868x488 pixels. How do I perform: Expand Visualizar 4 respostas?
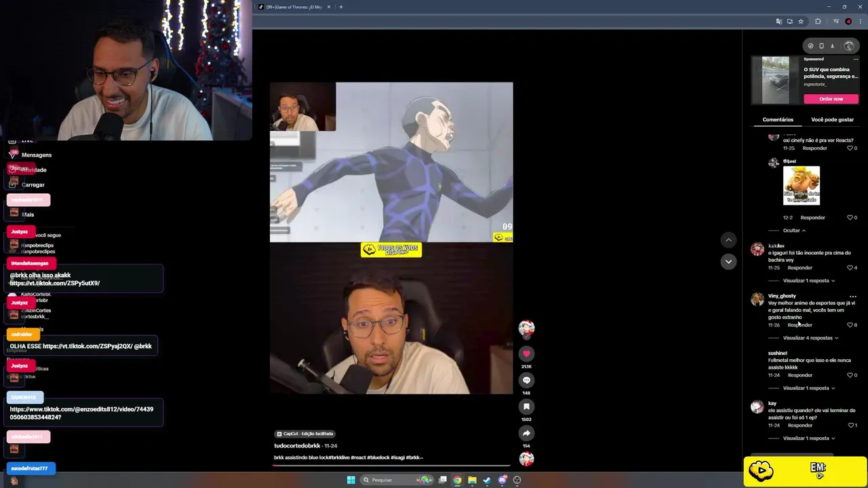(810, 338)
